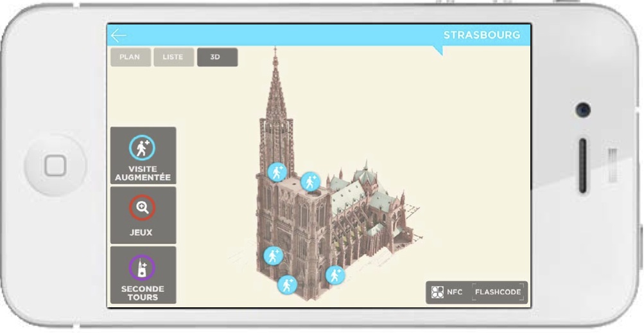The image size is (644, 333).
Task: Switch to the LISTE tab
Action: click(173, 57)
